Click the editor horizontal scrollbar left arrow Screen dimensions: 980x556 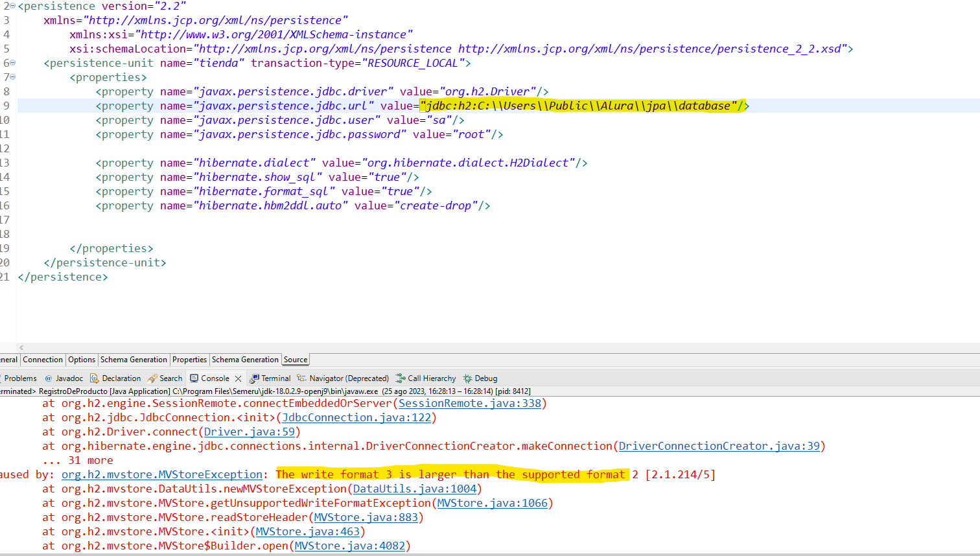coord(21,347)
